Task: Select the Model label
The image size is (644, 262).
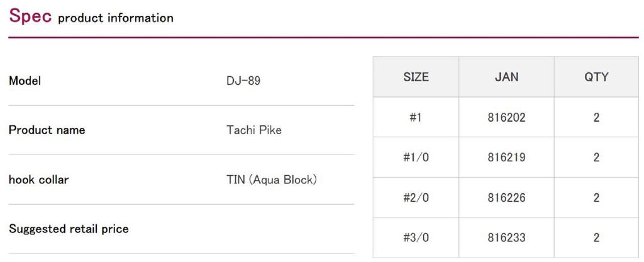Action: pyautogui.click(x=25, y=81)
